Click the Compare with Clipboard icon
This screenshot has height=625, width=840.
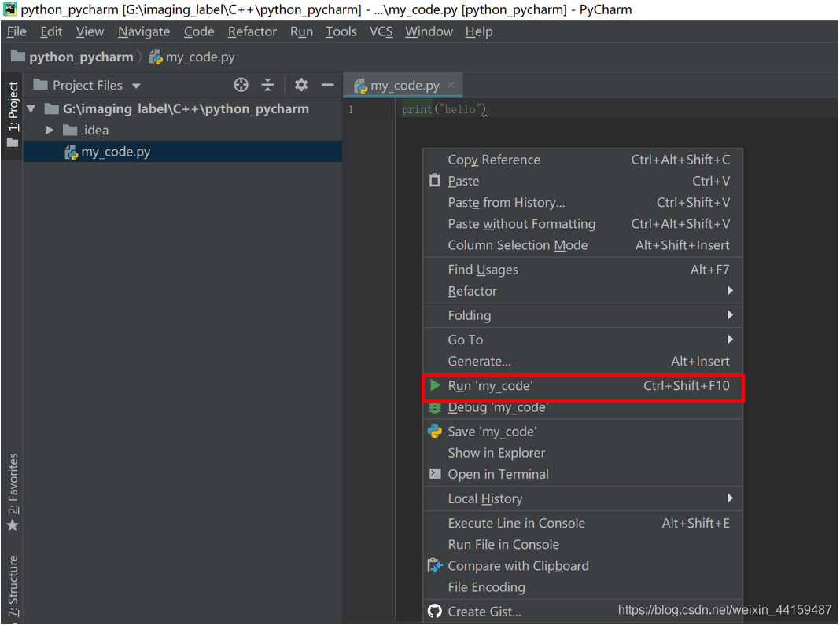click(x=435, y=565)
